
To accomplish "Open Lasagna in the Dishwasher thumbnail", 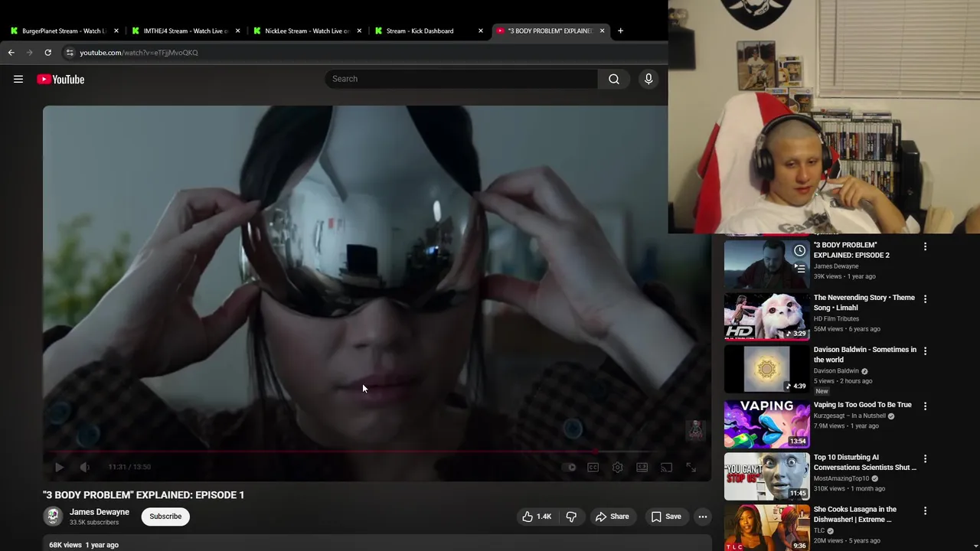I will (x=766, y=528).
